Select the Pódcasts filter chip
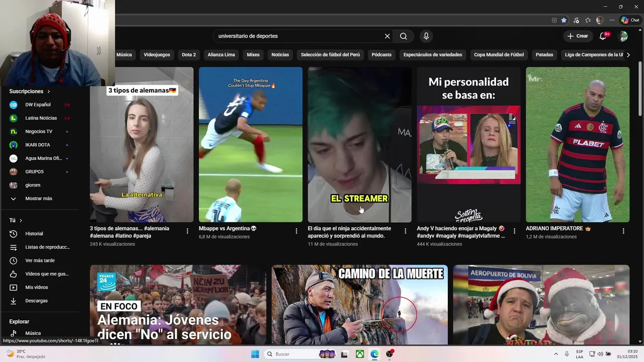This screenshot has height=362, width=644. pos(381,55)
